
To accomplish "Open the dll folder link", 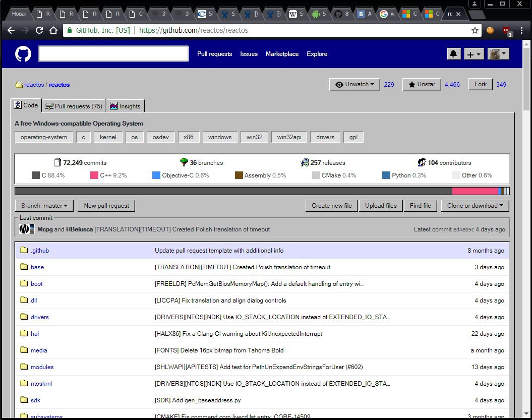I will tap(34, 300).
